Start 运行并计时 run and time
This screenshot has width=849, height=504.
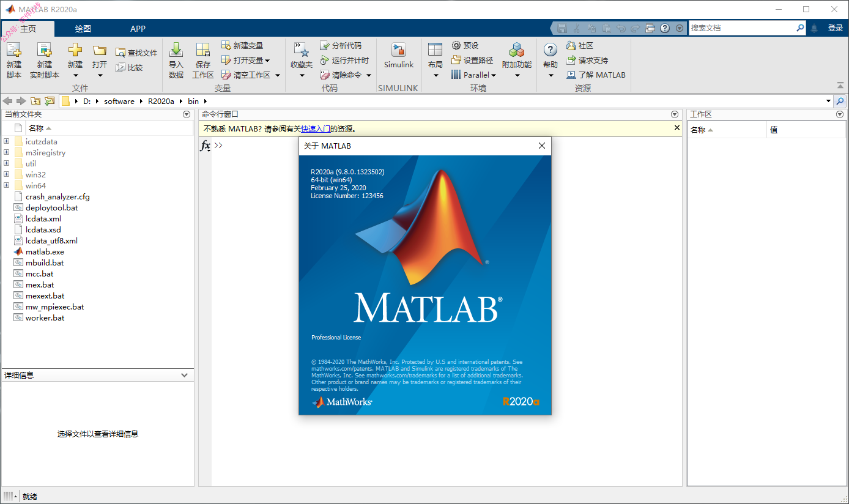pos(344,61)
